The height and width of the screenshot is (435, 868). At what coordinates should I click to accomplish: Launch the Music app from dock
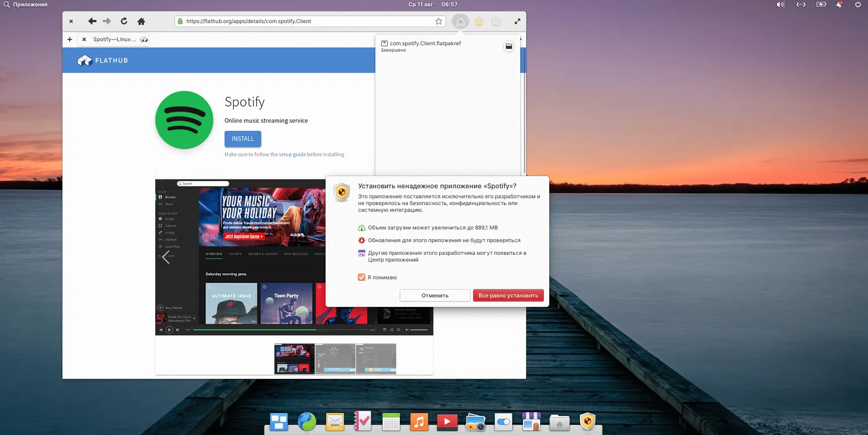pos(419,422)
